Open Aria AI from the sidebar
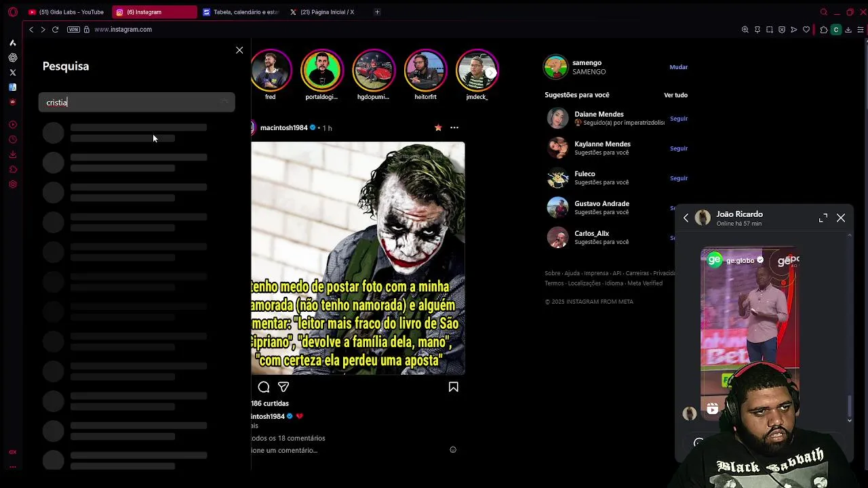The image size is (868, 488). point(12,43)
